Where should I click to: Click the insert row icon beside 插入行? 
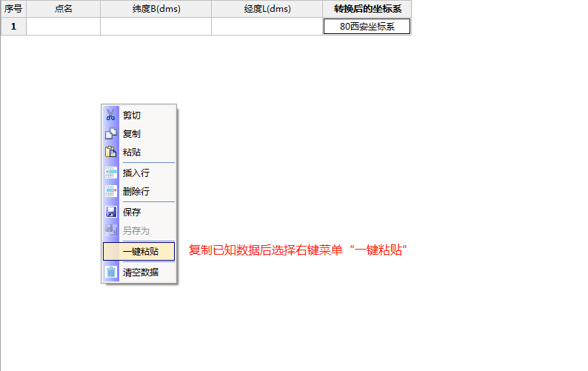(x=111, y=173)
